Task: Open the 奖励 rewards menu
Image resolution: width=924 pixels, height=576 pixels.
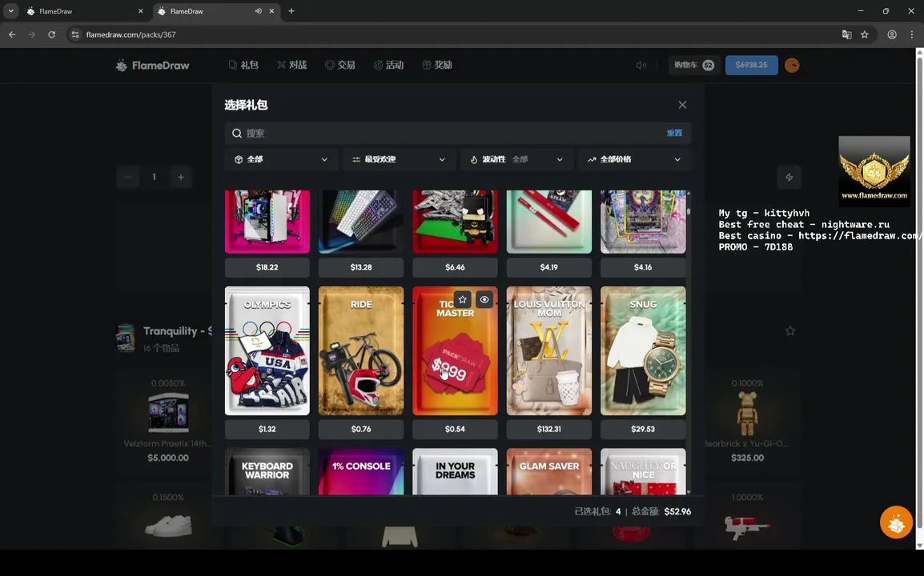Action: (437, 65)
